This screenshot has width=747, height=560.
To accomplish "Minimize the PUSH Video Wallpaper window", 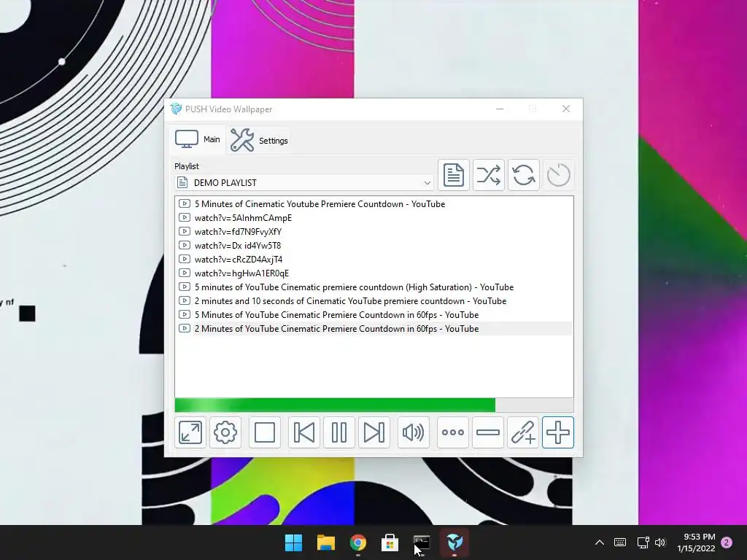I will tap(500, 109).
